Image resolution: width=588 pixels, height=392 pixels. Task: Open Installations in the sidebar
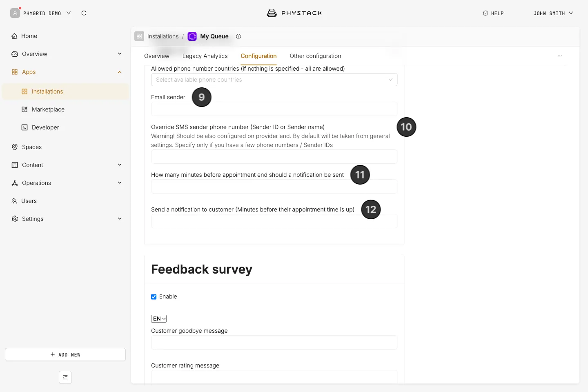[65, 91]
